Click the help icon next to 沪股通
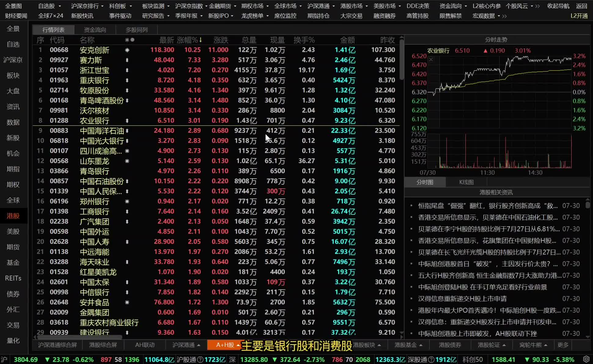The image size is (593, 364). coord(201,359)
